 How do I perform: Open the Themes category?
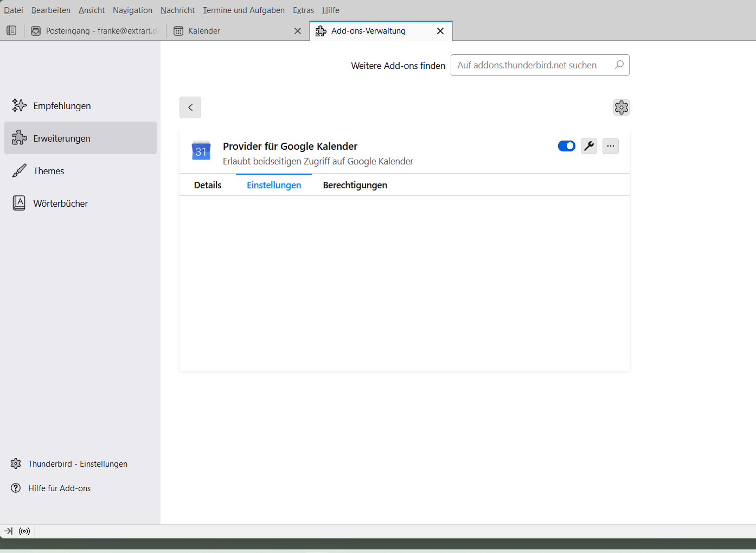49,171
